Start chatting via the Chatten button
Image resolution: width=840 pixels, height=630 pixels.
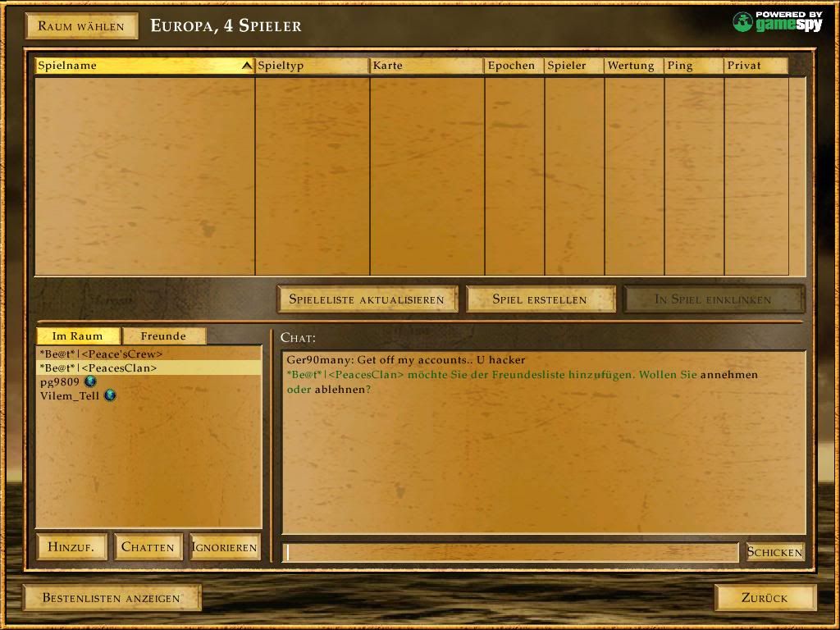[x=148, y=547]
